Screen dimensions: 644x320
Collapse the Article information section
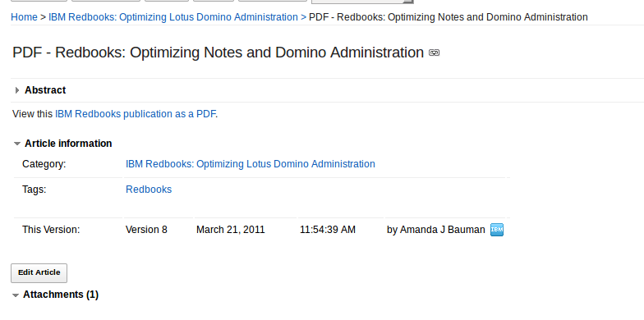17,144
